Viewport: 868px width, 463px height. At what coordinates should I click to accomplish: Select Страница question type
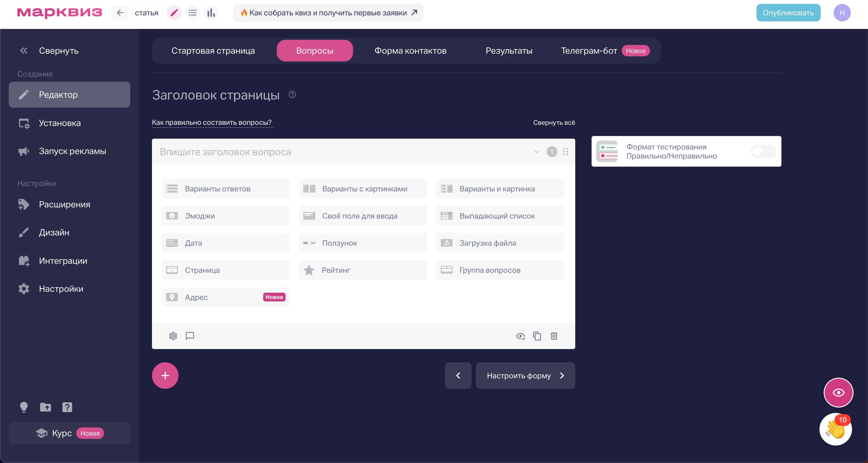pyautogui.click(x=226, y=270)
